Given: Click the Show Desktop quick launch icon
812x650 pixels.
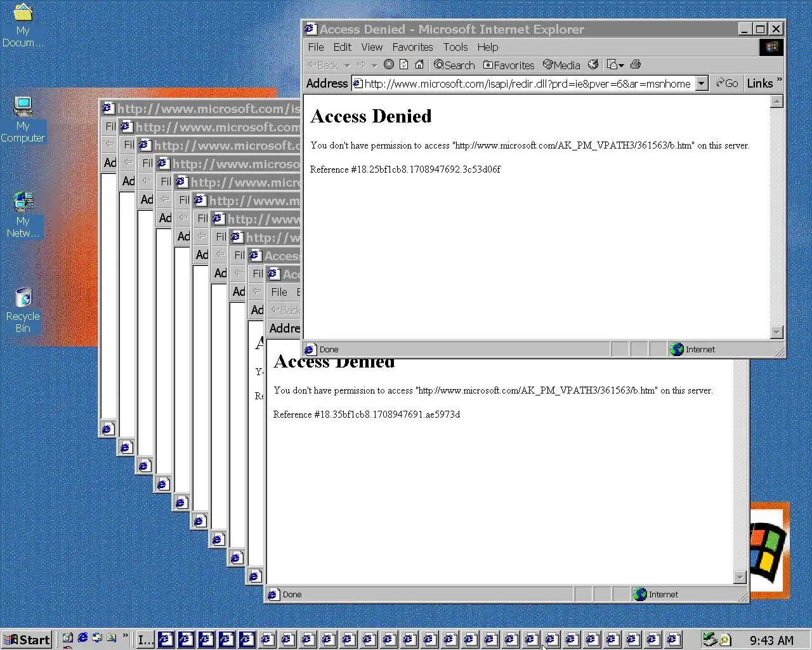Looking at the screenshot, I should pos(68,639).
